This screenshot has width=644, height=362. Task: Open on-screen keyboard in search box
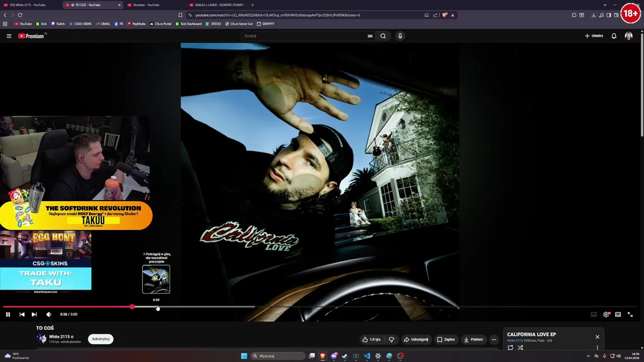coord(370,36)
